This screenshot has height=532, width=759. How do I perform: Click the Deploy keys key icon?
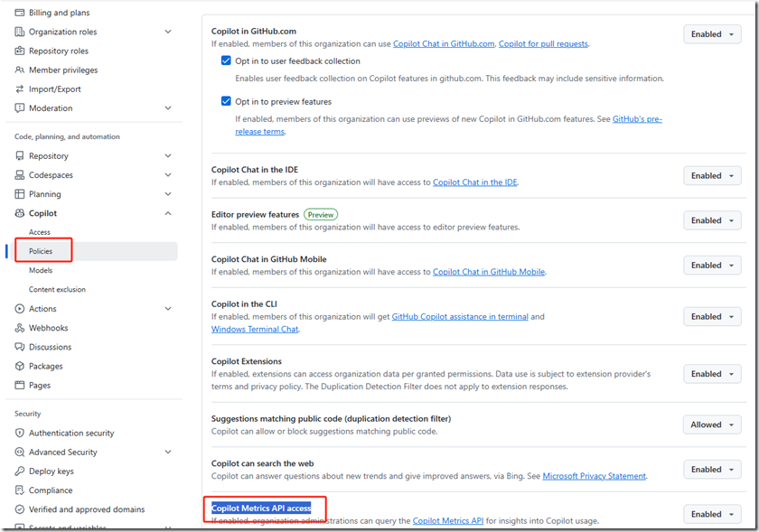pos(19,471)
